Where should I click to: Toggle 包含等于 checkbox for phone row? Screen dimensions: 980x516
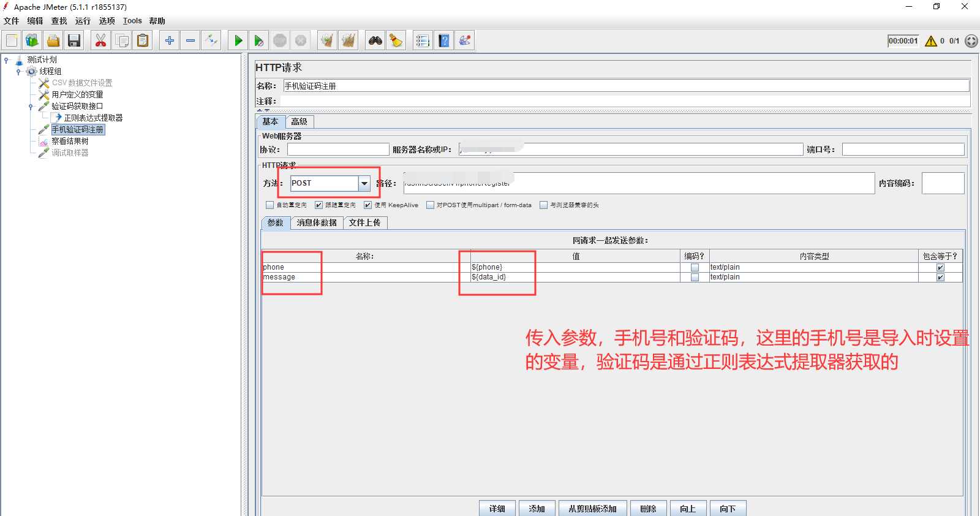pos(940,267)
